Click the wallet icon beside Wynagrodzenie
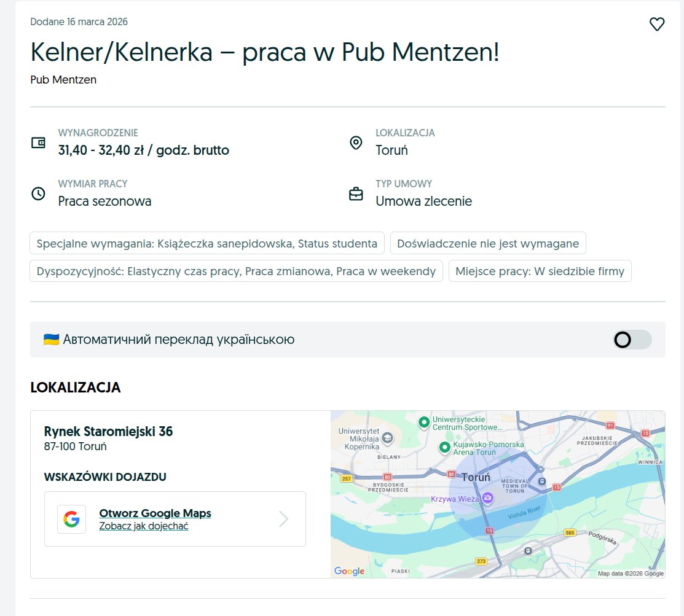The image size is (684, 616). tap(38, 142)
